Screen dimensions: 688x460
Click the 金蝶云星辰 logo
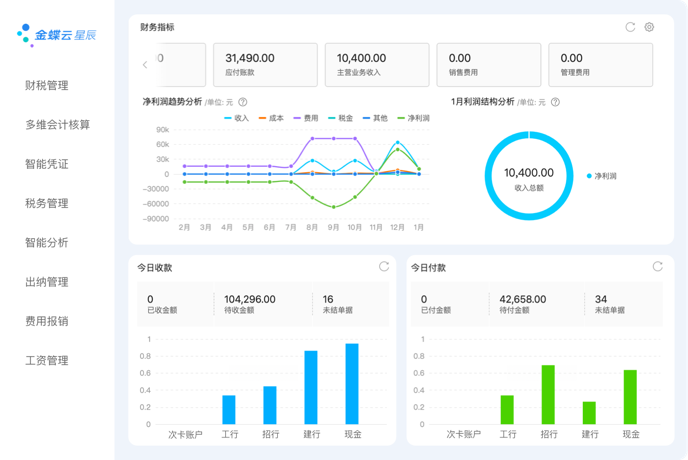tap(57, 35)
